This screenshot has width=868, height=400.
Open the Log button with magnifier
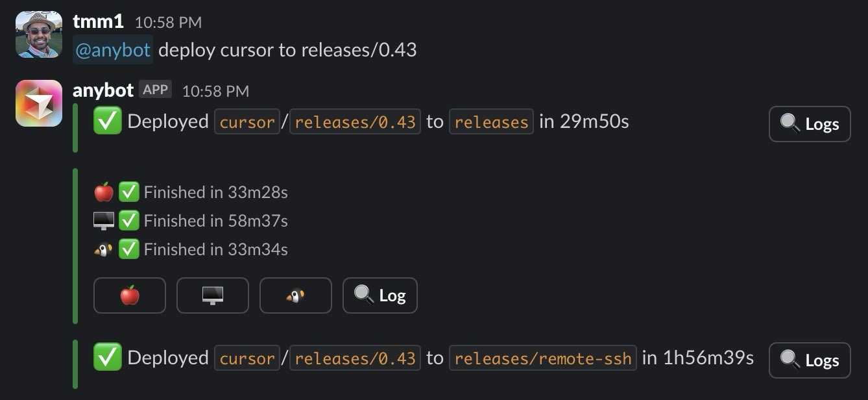(380, 295)
